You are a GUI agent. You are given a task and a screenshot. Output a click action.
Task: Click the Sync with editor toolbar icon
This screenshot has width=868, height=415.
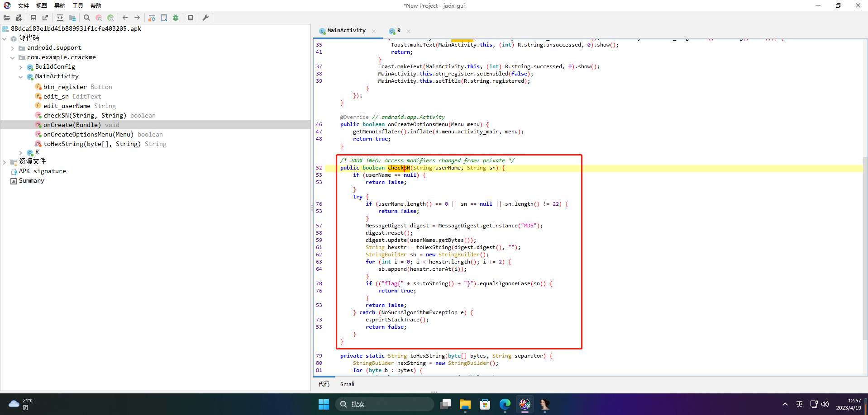tap(60, 18)
